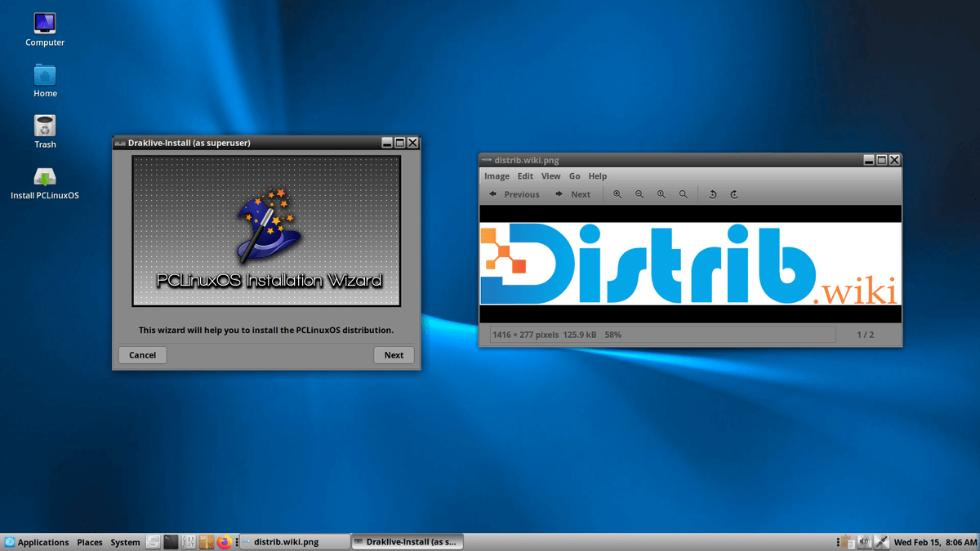Click image info text in viewer status bar
The width and height of the screenshot is (980, 551).
pyautogui.click(x=557, y=335)
